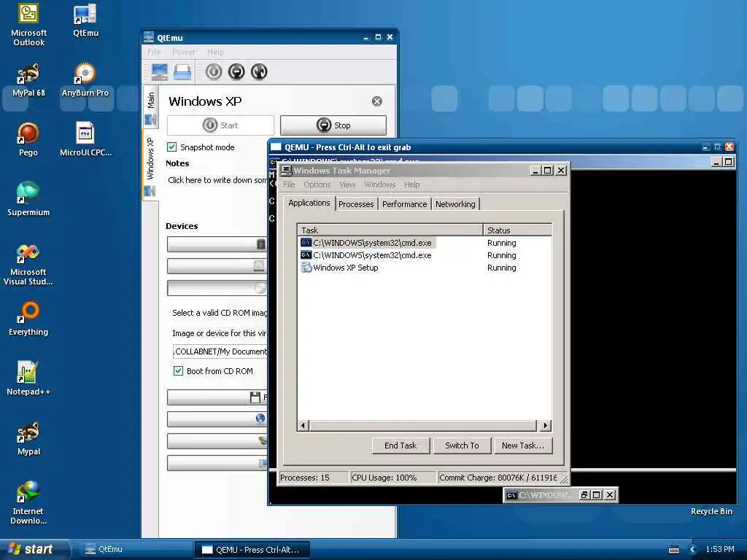The width and height of the screenshot is (747, 560).
Task: Toggle Snapshot mode checkbox
Action: [x=172, y=147]
